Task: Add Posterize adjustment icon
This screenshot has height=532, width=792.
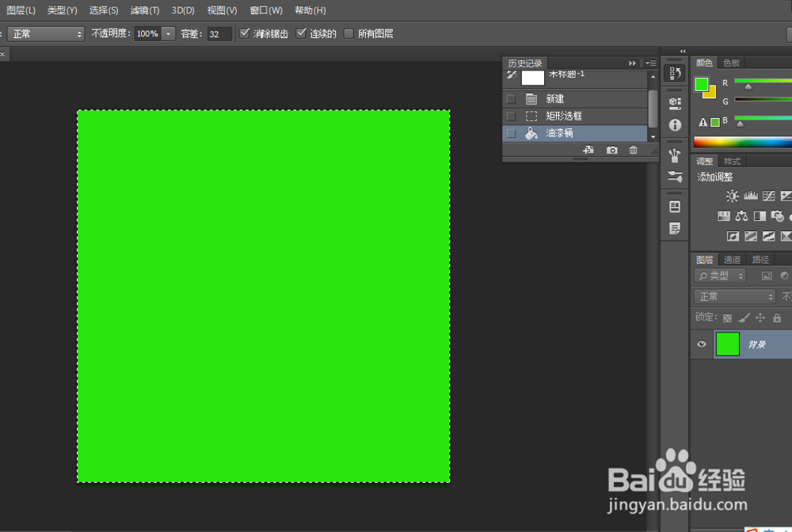Action: (751, 236)
